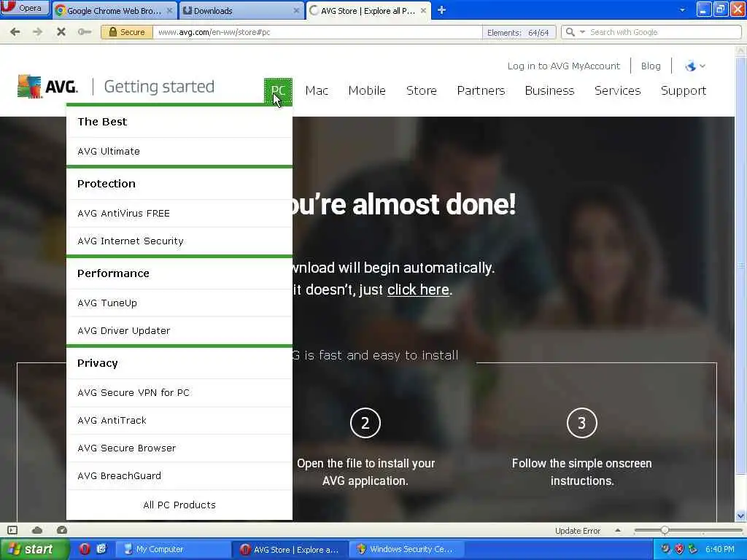Open the search engine dropdown arrow
Image resolution: width=747 pixels, height=560 pixels.
(x=582, y=32)
